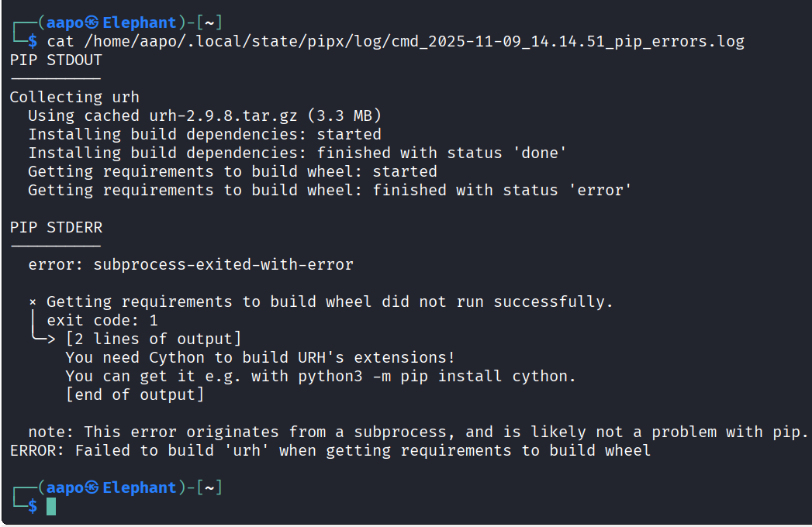Click the '[end of output]' text

click(135, 394)
